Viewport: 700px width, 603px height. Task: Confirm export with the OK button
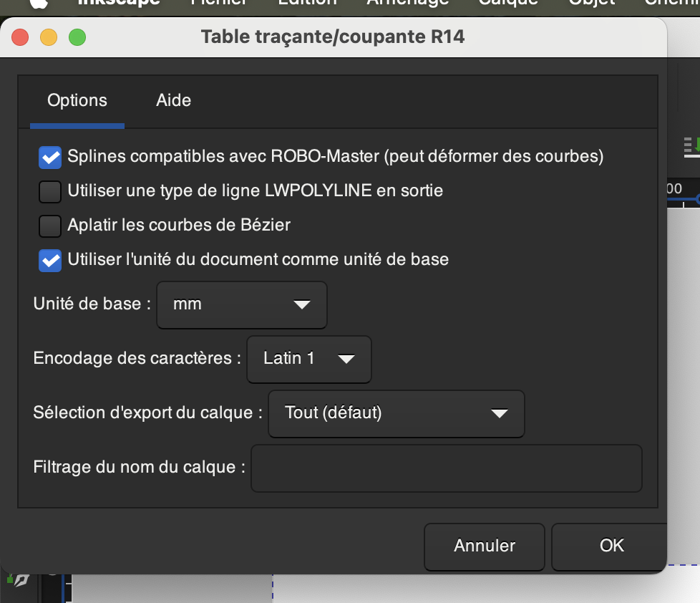click(611, 546)
